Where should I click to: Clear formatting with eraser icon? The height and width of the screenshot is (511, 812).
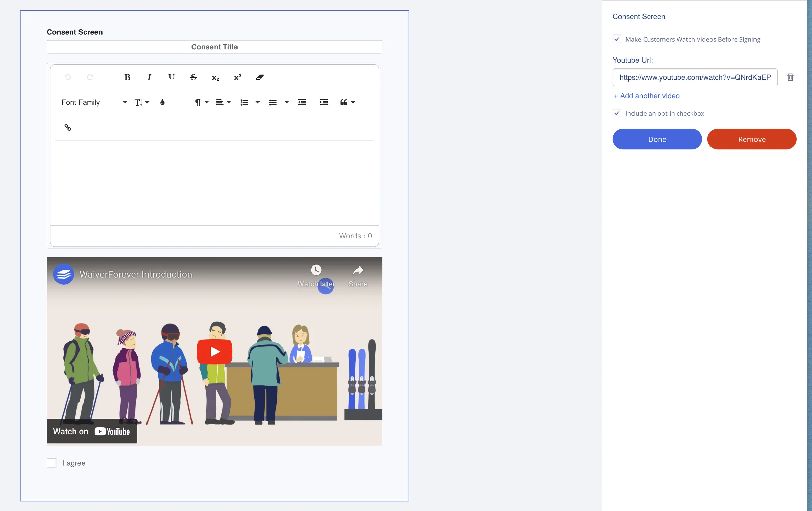[x=260, y=77]
